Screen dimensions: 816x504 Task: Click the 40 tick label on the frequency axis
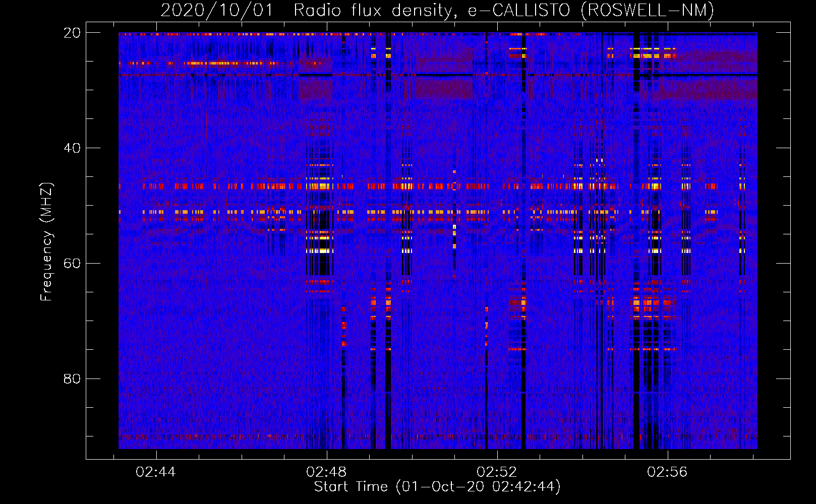click(x=72, y=148)
